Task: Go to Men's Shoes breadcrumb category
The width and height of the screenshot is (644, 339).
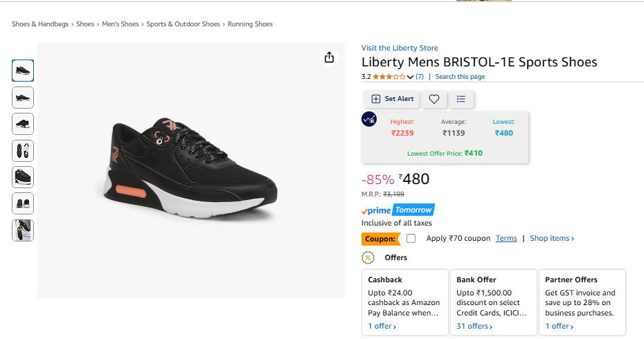Action: [x=120, y=24]
